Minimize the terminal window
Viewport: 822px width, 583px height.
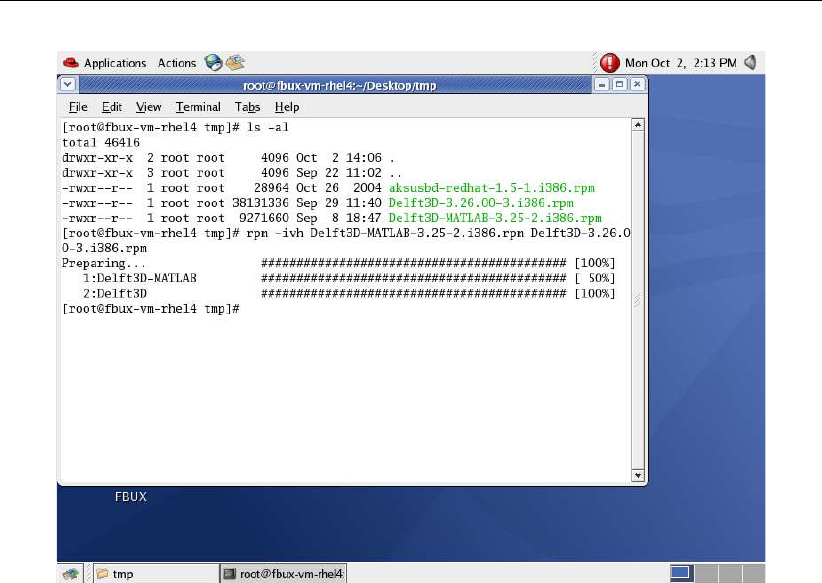(x=602, y=84)
